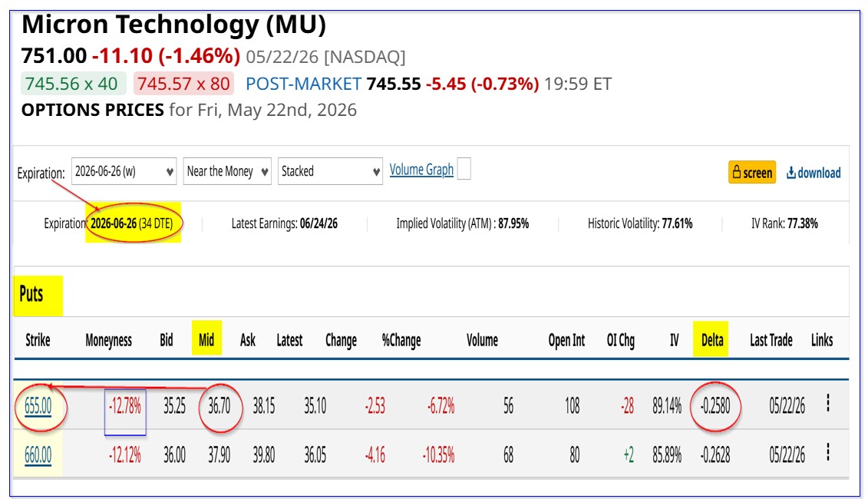Click Implied Volatility (ATM) 87.95%

pyautogui.click(x=462, y=223)
